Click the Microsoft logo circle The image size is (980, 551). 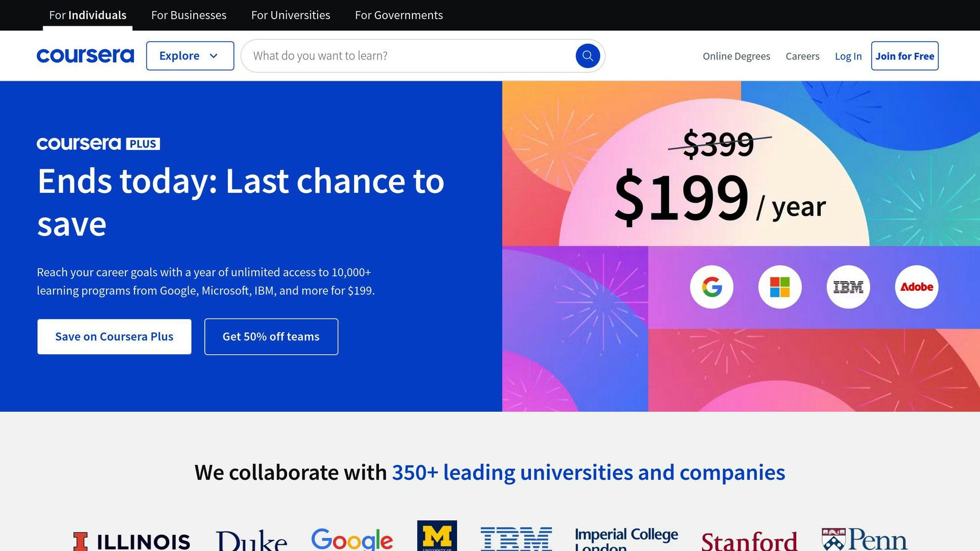pyautogui.click(x=780, y=286)
